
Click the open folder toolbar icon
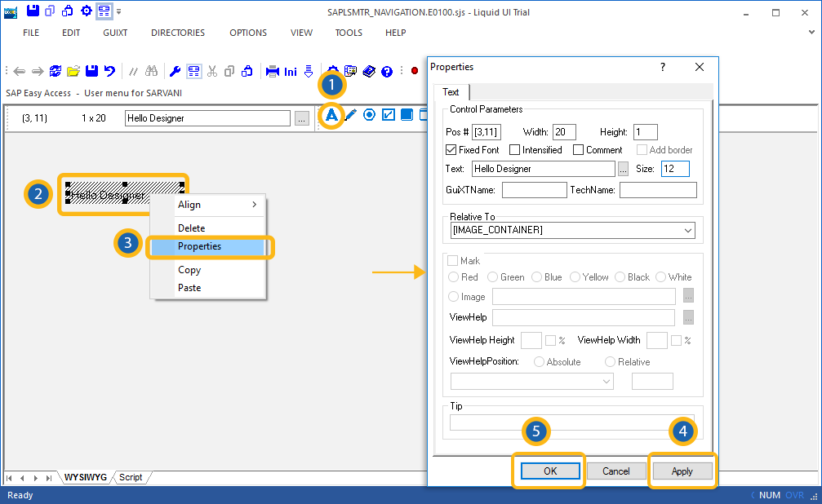[x=73, y=71]
